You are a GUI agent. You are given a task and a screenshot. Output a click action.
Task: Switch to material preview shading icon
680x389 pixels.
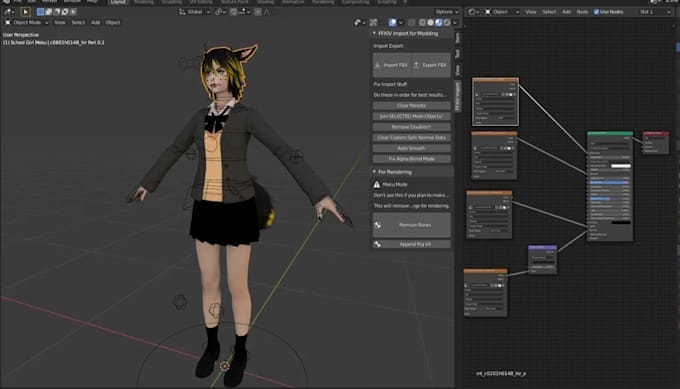[438, 23]
